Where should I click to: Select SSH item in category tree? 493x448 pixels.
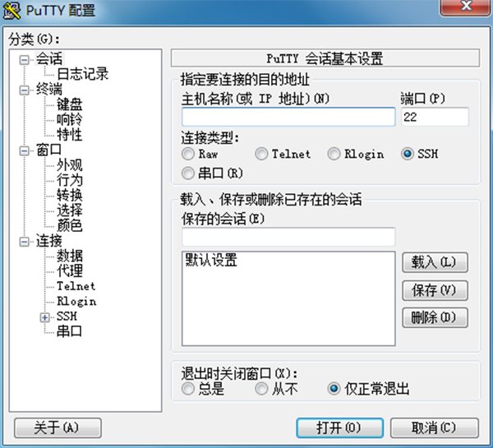[x=67, y=316]
